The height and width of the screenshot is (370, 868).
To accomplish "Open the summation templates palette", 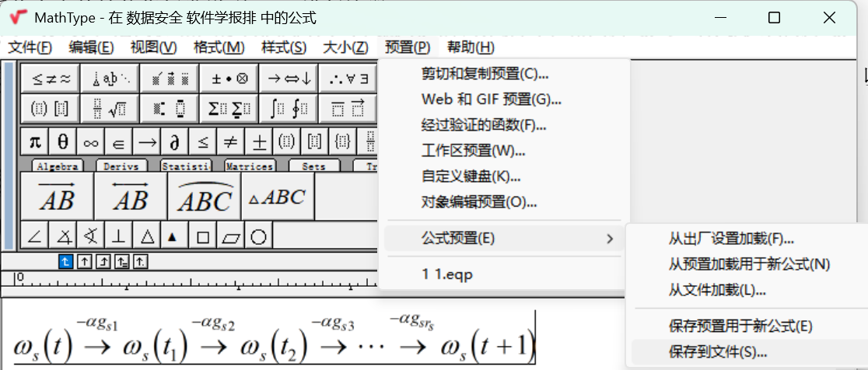I will (230, 108).
